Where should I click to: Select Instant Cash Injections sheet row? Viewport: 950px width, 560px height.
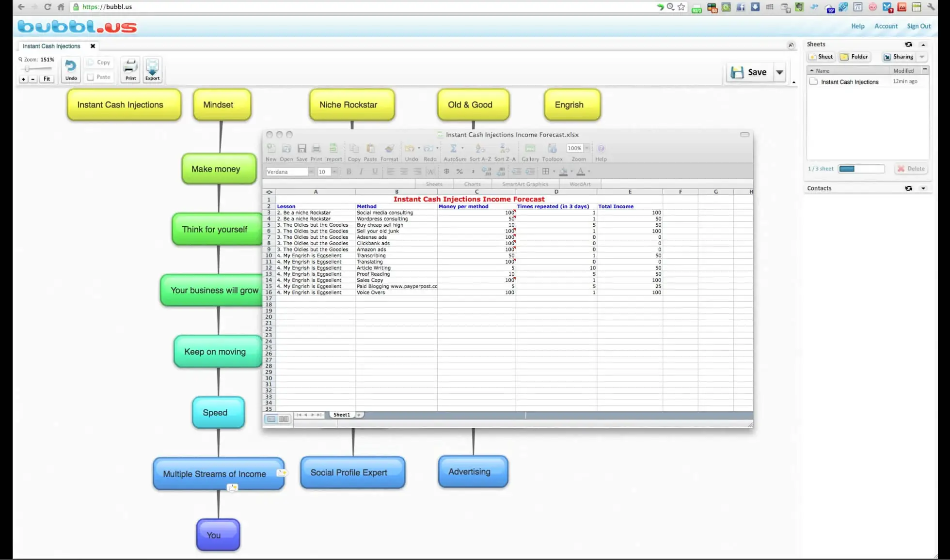point(867,82)
